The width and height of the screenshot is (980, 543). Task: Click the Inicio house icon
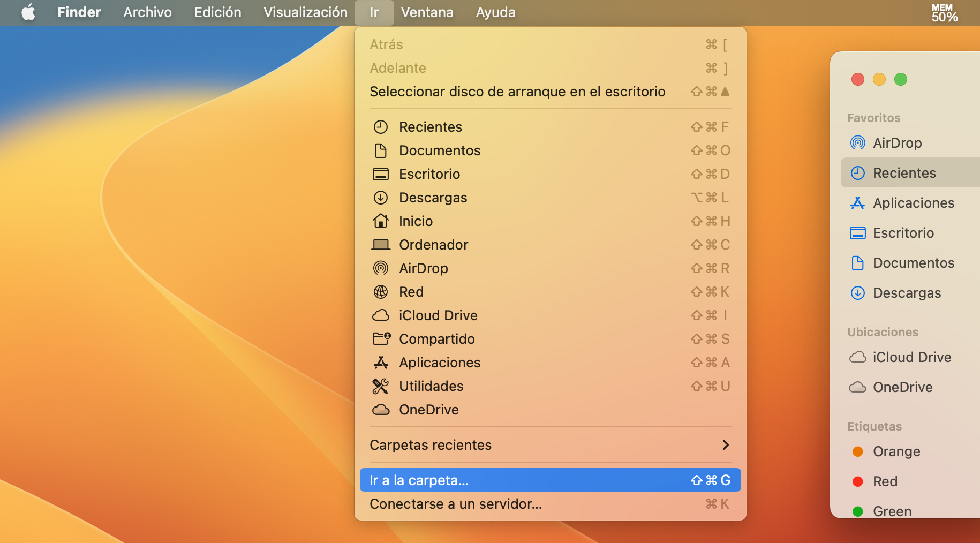point(380,221)
